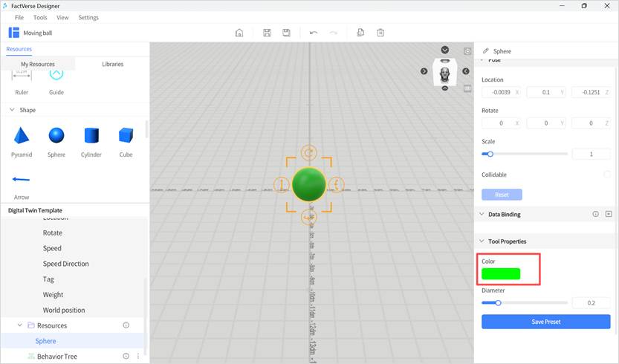Collapse the Shape section
The image size is (619, 364).
(12, 110)
